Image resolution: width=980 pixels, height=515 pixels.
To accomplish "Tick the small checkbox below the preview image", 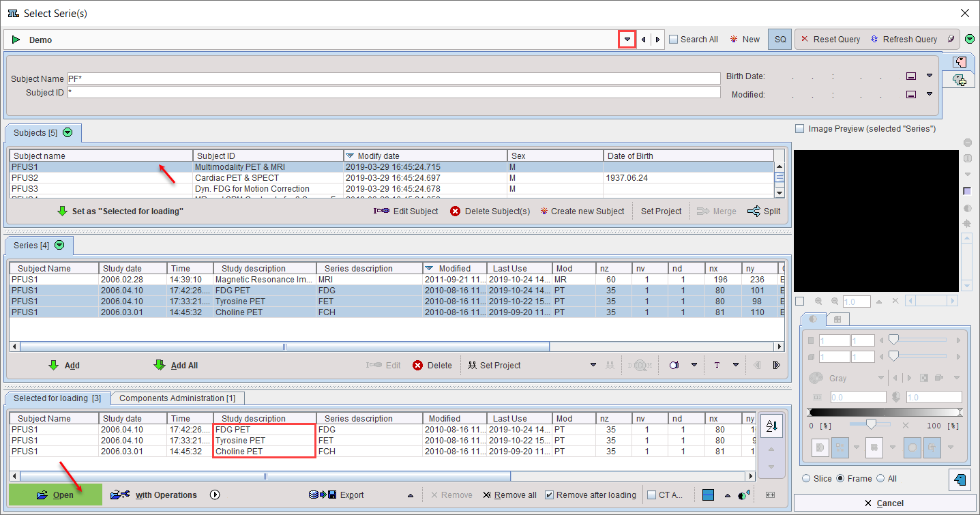I will coord(800,301).
